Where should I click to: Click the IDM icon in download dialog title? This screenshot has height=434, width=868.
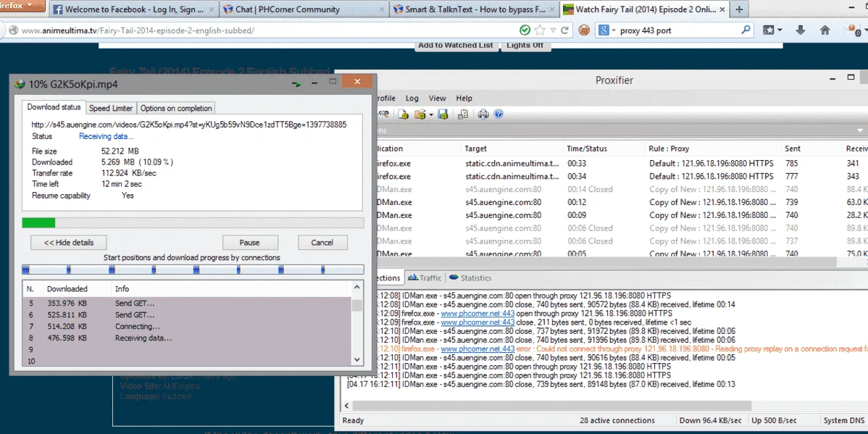[20, 84]
